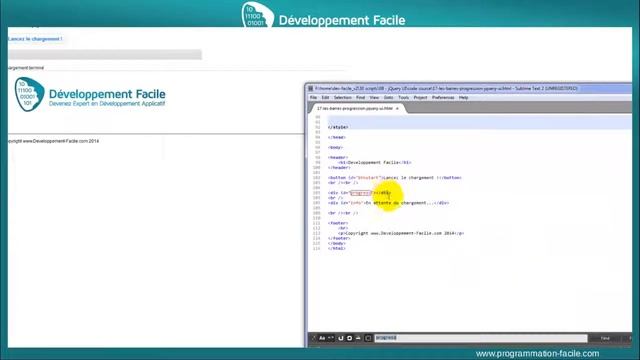
Task: Click the Copyright www.Developpement-Facile.com 2014 page text
Action: pos(53,141)
